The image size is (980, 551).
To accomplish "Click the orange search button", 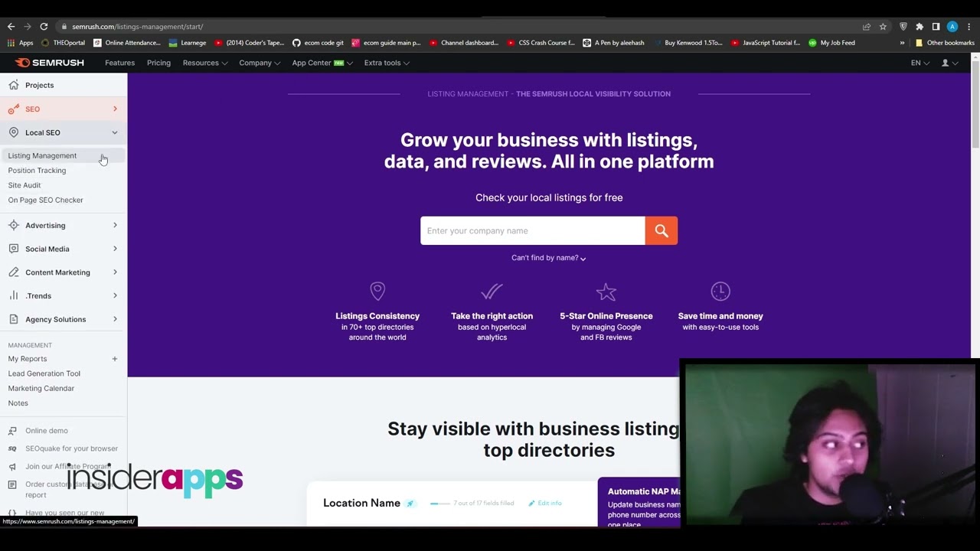I will point(661,230).
